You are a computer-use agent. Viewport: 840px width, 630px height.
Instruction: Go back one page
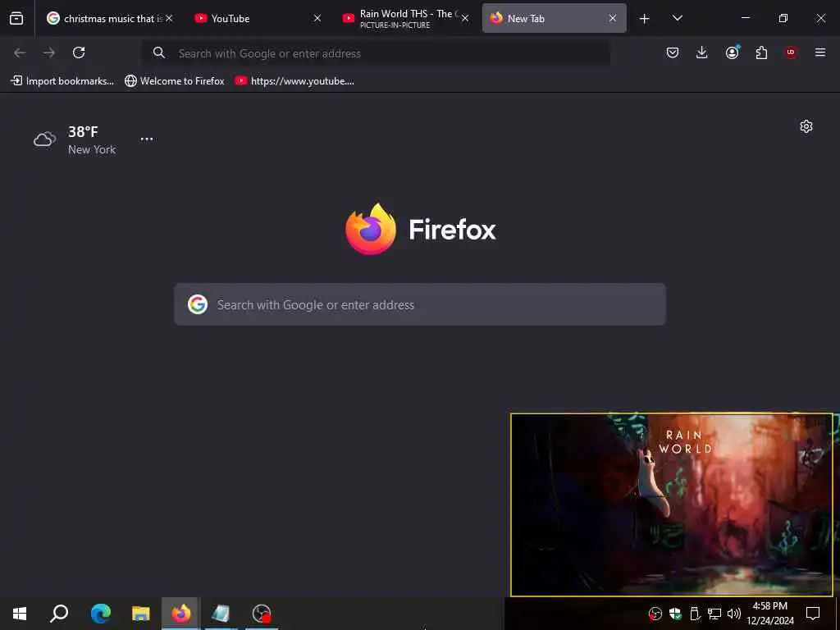point(20,52)
